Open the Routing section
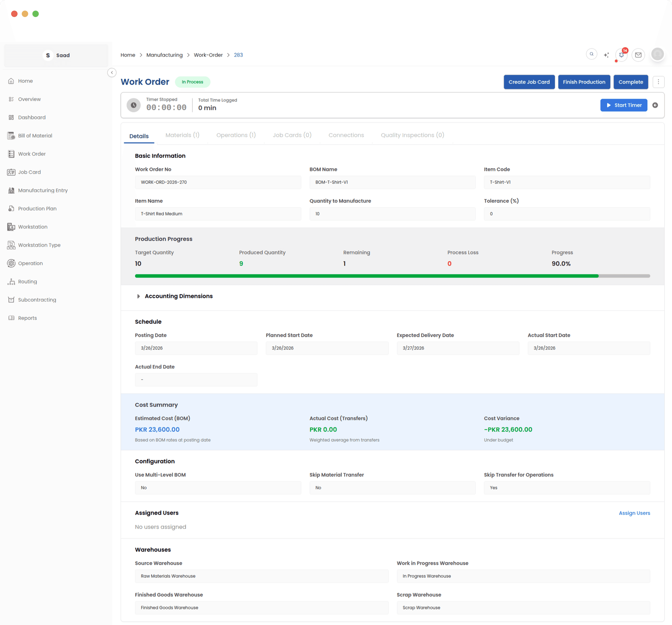Image resolution: width=672 pixels, height=625 pixels. pyautogui.click(x=27, y=281)
